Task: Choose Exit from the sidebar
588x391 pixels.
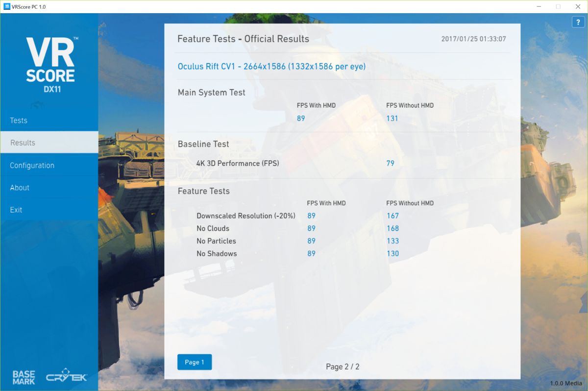Action: click(x=49, y=210)
